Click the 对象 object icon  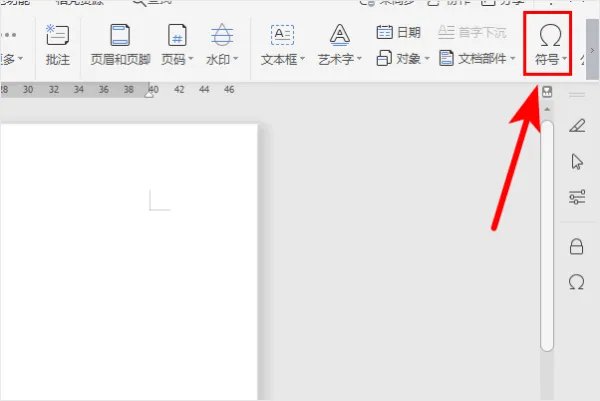[x=384, y=58]
